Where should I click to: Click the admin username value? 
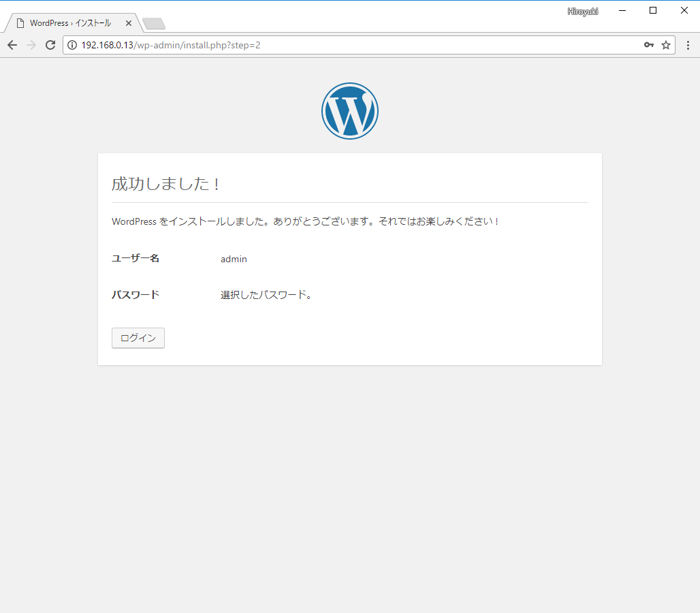234,259
